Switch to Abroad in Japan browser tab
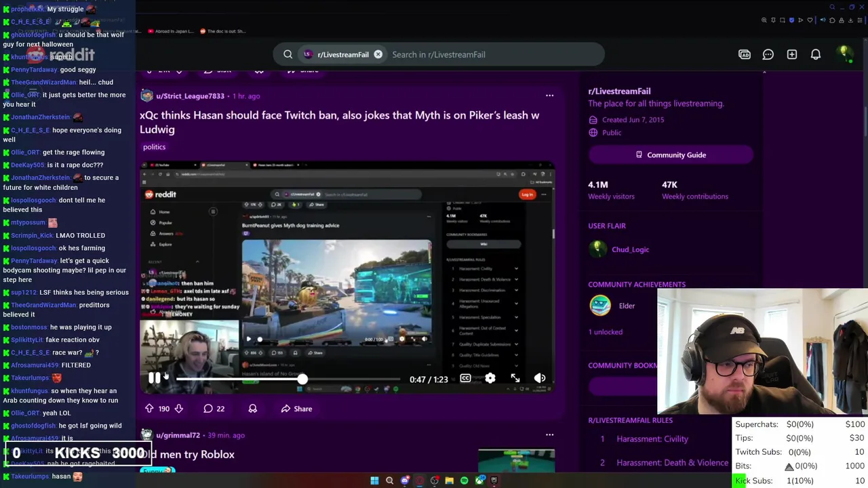868x488 pixels. click(x=170, y=31)
